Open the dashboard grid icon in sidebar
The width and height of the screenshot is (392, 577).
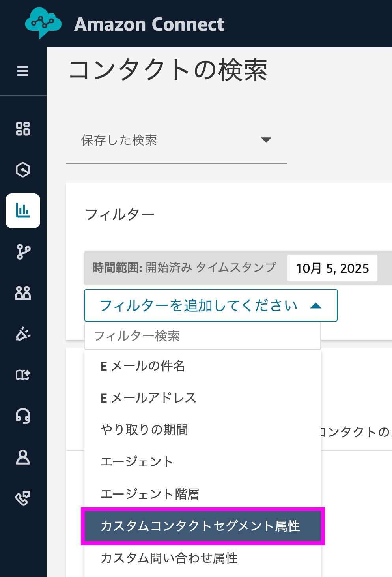click(23, 129)
